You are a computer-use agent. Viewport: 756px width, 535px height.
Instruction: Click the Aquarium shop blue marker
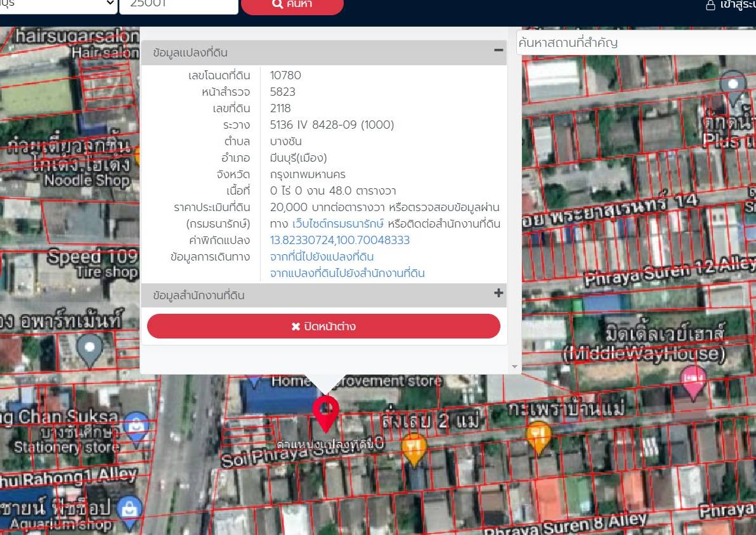tap(129, 511)
